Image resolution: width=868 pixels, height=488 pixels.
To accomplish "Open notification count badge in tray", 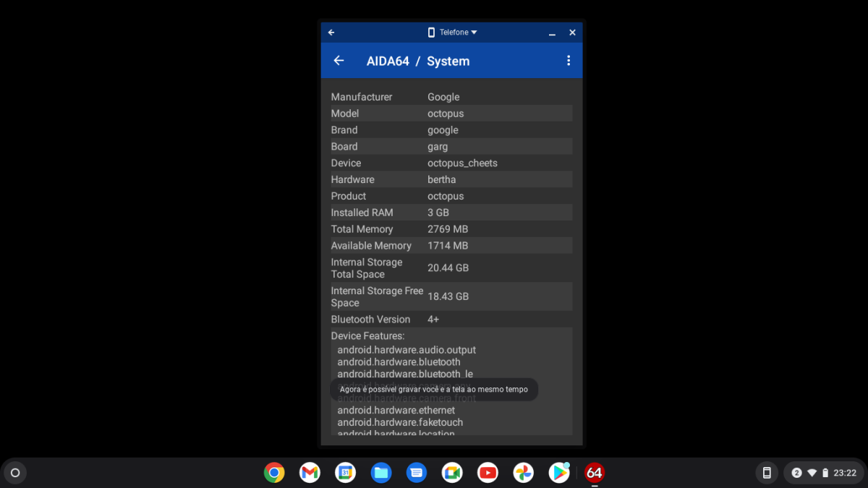I will 796,473.
